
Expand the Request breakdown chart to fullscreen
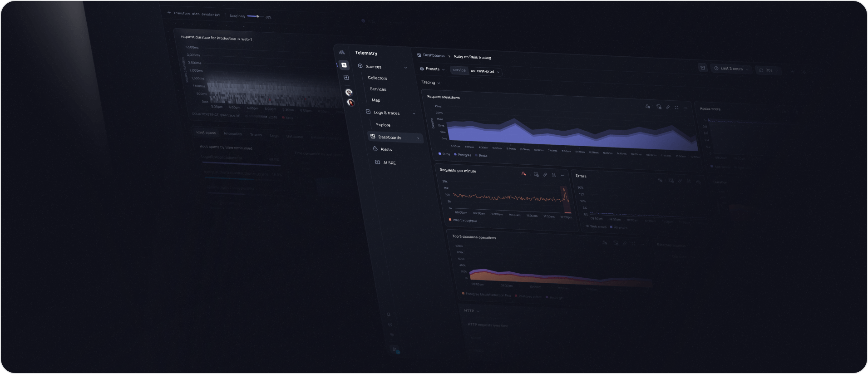[x=676, y=108]
